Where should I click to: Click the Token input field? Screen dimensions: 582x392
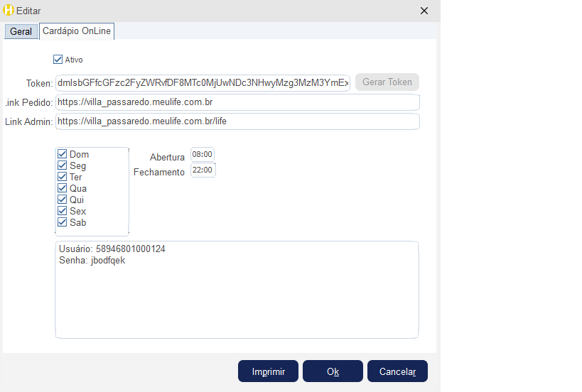tap(203, 82)
